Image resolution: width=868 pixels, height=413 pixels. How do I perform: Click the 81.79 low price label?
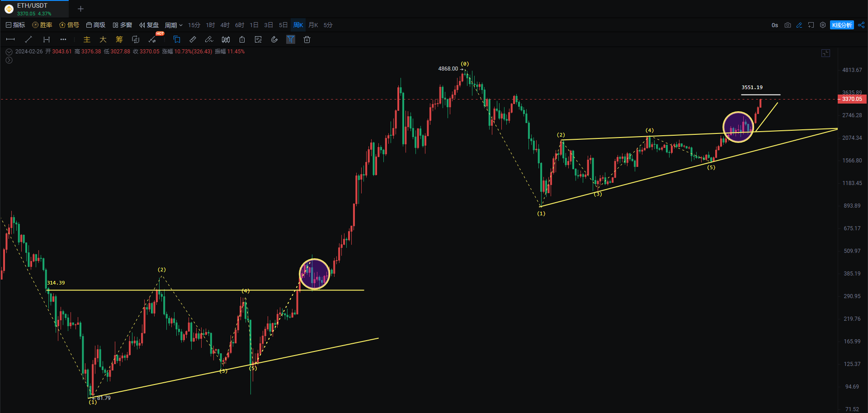pos(104,398)
